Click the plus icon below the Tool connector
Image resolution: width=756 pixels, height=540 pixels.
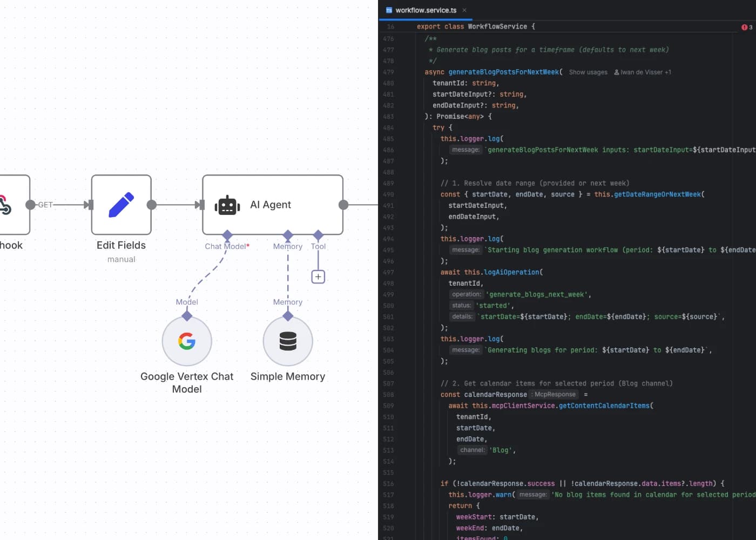coord(318,276)
